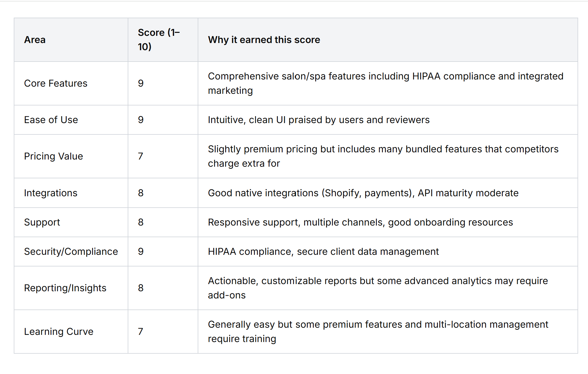Select the 'HIPAA compliance, secure client data' text
The height and width of the screenshot is (374, 588).
point(323,252)
